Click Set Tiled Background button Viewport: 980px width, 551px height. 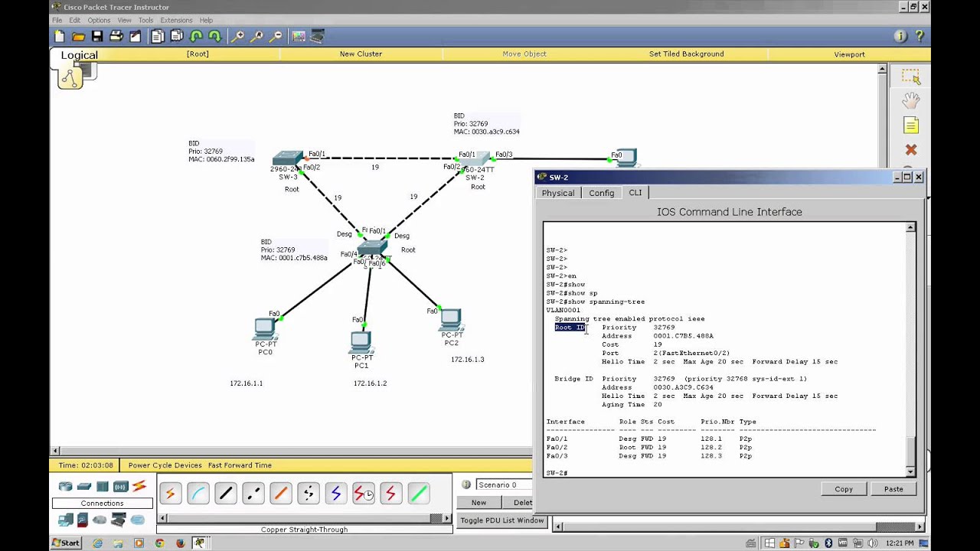[x=686, y=54]
